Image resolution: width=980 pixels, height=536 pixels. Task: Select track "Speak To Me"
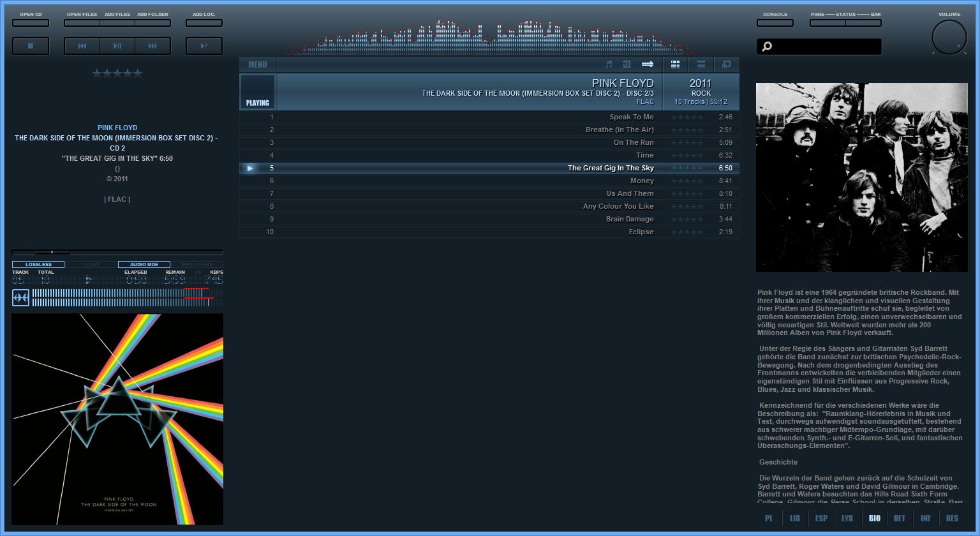coord(489,117)
